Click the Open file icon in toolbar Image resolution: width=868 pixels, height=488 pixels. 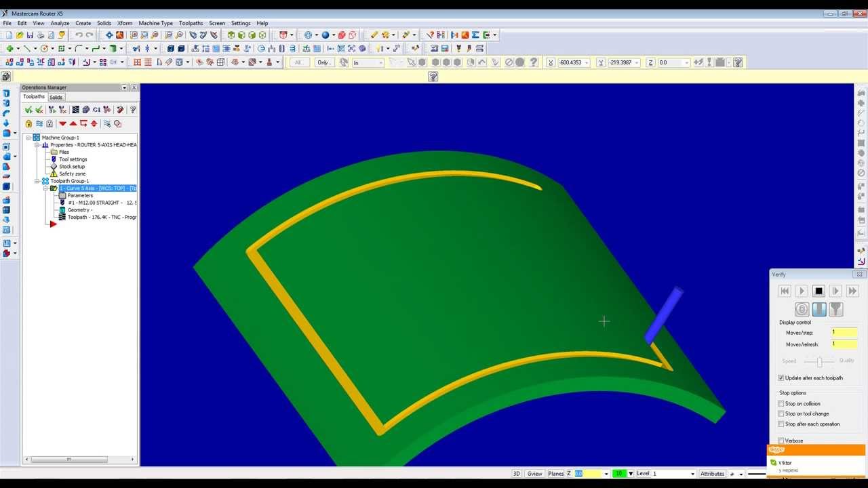[19, 35]
